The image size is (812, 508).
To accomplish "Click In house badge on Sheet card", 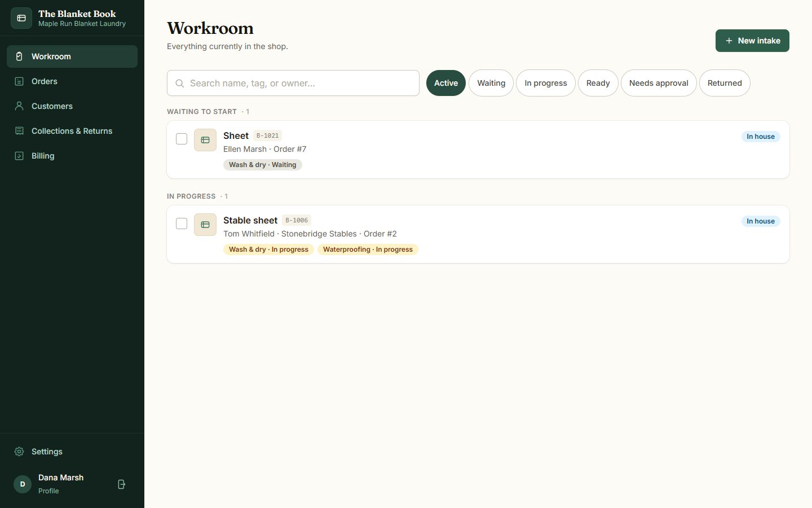I will point(761,137).
